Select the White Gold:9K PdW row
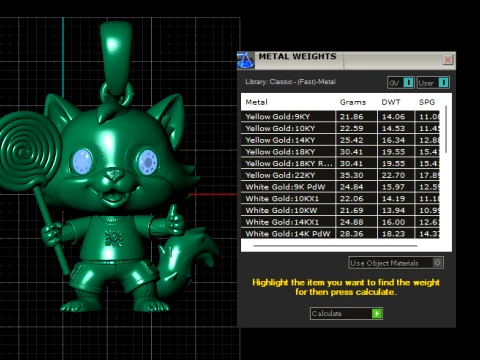Viewport: 480px width, 360px height. tap(340, 187)
